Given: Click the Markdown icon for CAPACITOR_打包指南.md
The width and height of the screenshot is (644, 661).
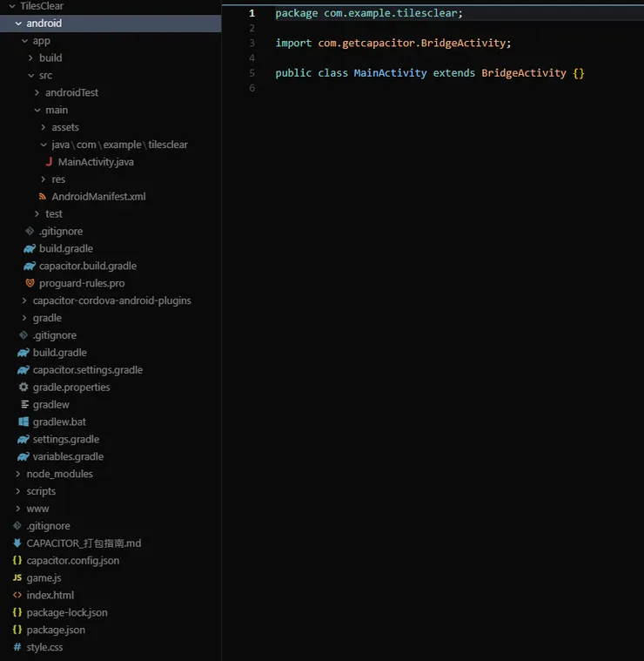Looking at the screenshot, I should point(17,543).
